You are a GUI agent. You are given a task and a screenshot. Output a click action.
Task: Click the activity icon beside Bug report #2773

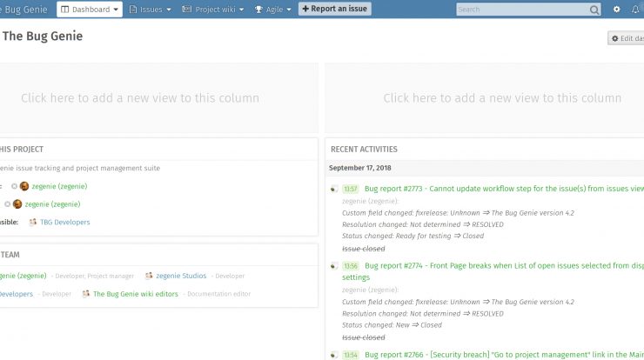(334, 189)
